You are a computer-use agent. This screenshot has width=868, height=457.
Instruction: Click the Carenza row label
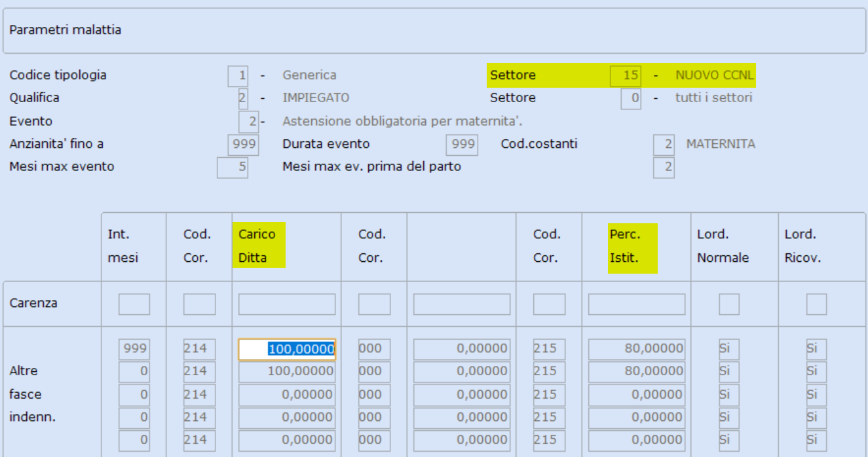click(33, 304)
